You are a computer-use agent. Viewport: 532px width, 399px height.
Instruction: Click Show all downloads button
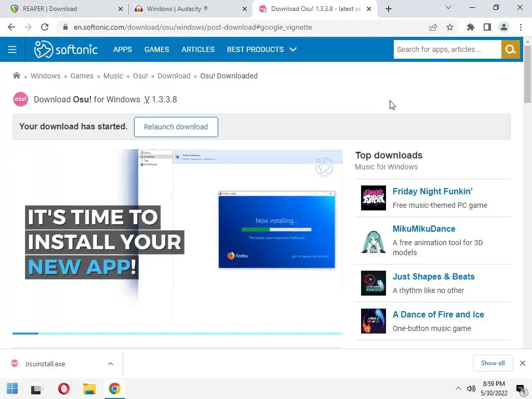[x=493, y=363]
